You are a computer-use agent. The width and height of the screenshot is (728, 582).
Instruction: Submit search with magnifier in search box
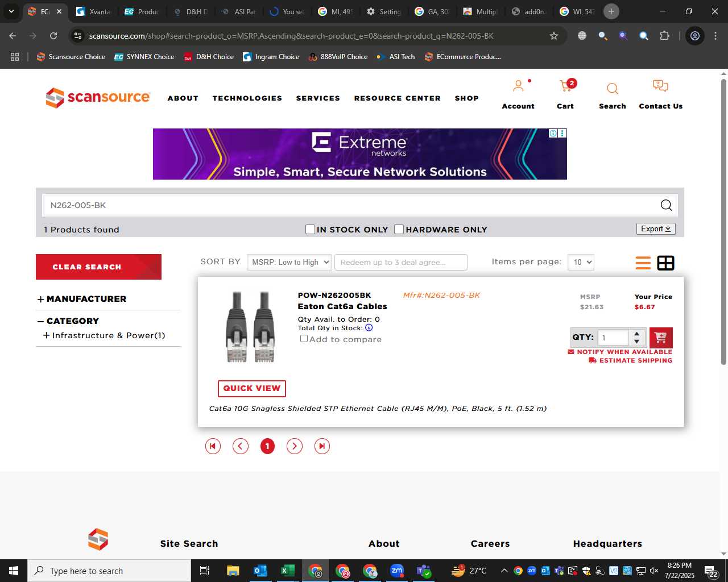tap(666, 205)
